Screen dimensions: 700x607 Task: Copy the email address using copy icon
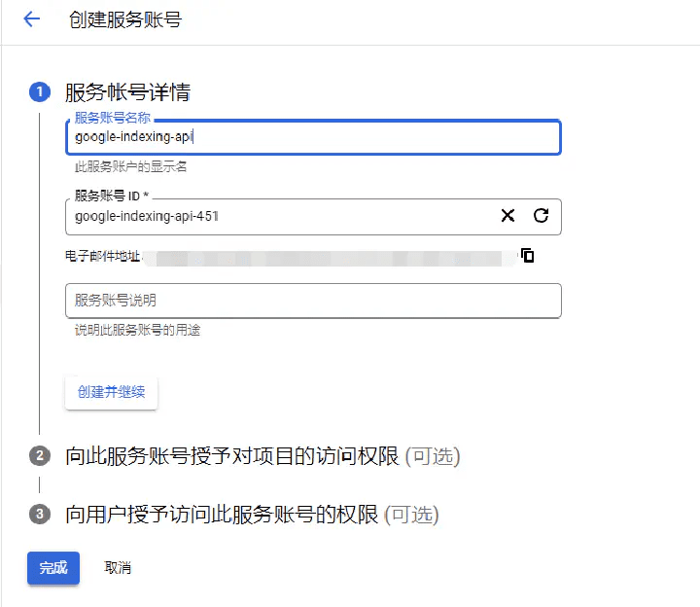coord(528,256)
